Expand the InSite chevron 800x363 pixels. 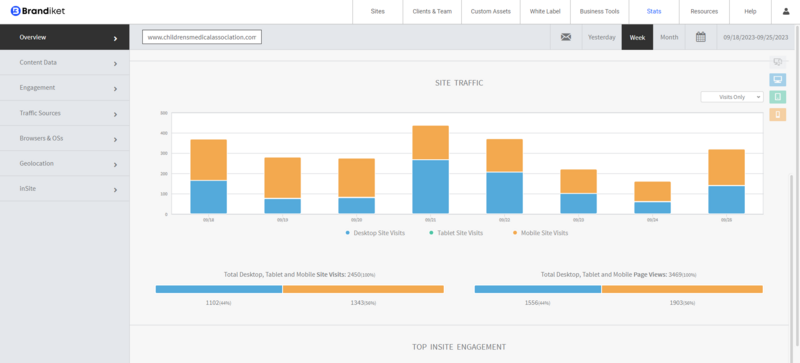click(x=115, y=190)
